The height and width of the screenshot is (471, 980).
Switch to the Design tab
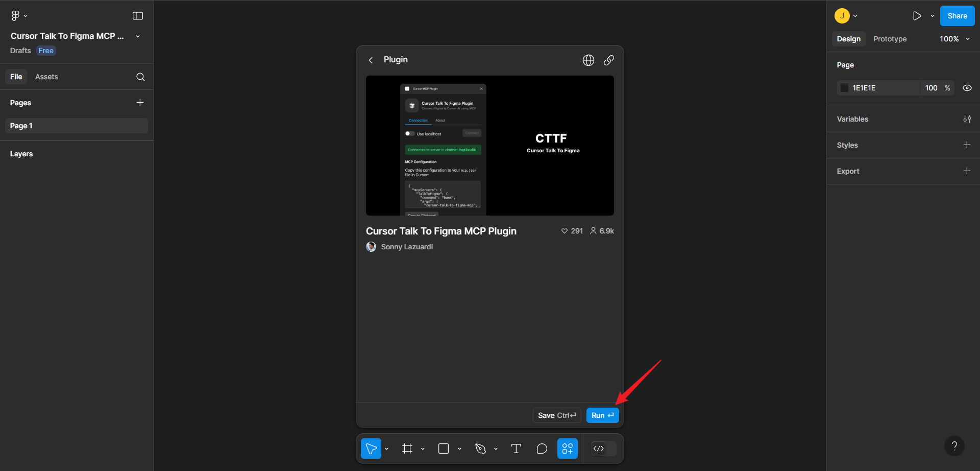[849, 39]
